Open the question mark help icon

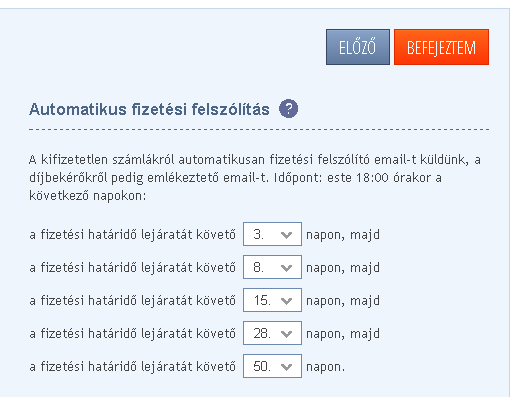pyautogui.click(x=288, y=109)
